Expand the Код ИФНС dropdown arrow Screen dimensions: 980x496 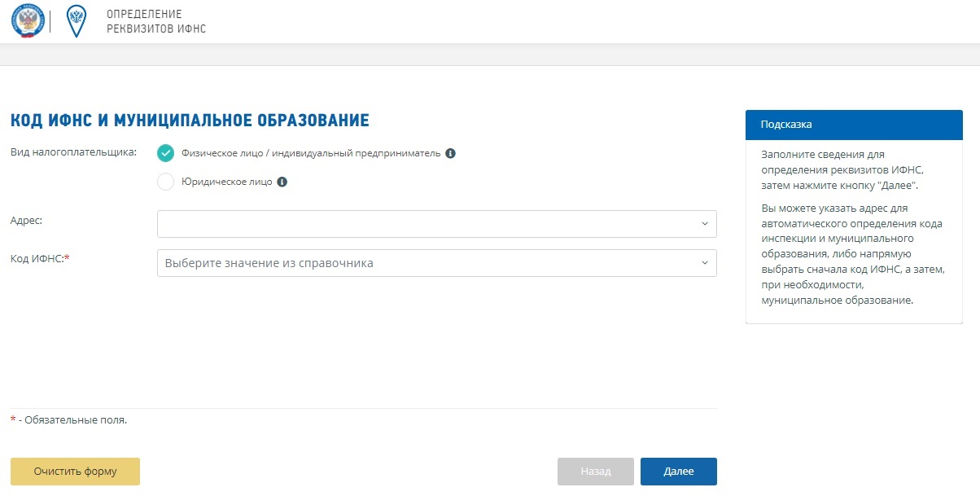click(704, 263)
